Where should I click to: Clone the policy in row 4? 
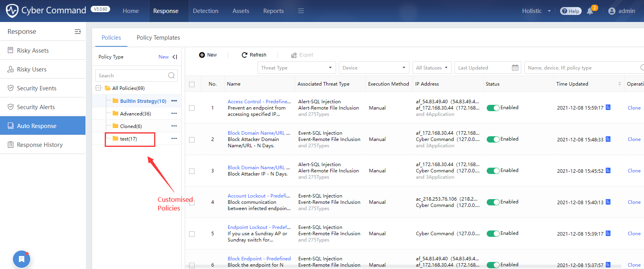634,202
